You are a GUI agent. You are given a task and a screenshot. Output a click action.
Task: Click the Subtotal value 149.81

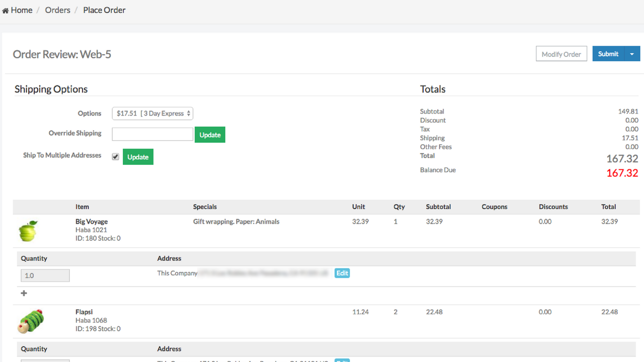click(628, 112)
